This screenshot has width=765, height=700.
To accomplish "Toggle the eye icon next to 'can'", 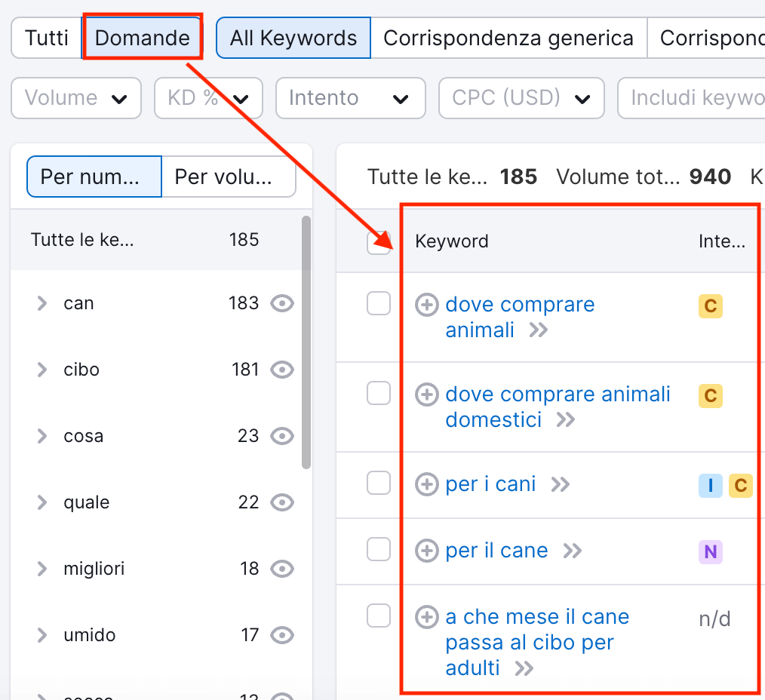I will coord(281,303).
